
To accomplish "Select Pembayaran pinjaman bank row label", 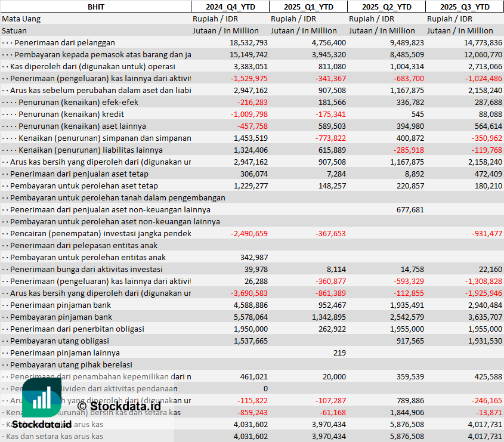I will tap(61, 317).
